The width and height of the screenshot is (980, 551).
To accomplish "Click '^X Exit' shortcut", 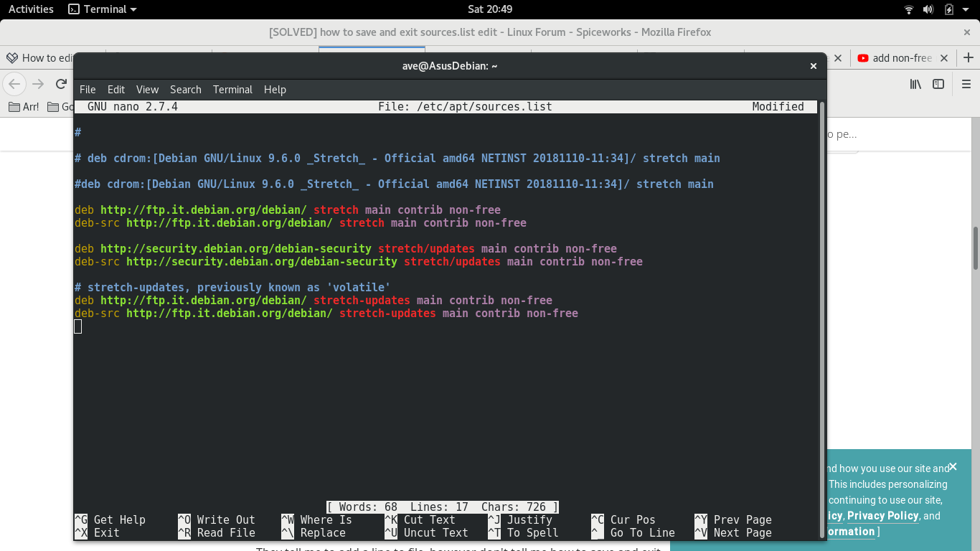I will click(97, 532).
